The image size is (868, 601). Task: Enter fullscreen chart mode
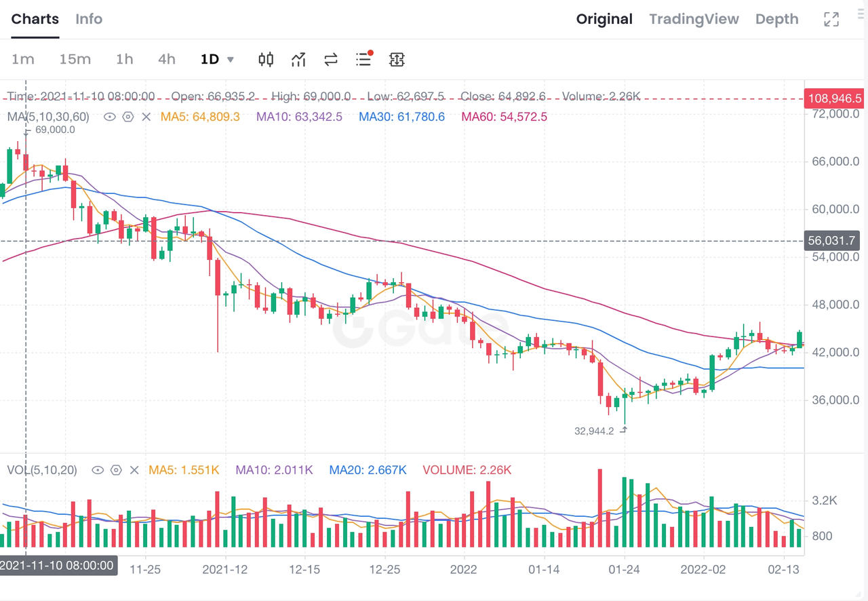[x=831, y=19]
